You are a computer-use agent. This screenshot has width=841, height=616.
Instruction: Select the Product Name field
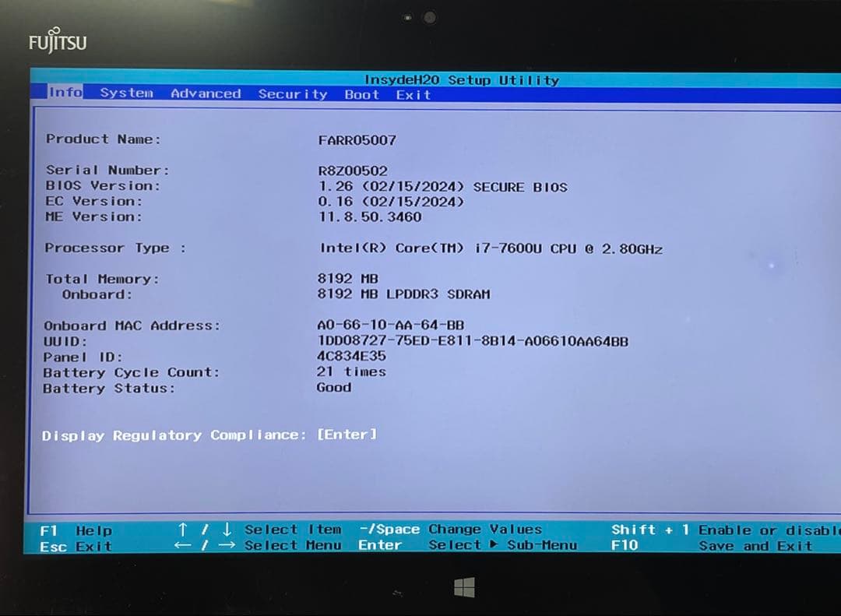[x=105, y=139]
